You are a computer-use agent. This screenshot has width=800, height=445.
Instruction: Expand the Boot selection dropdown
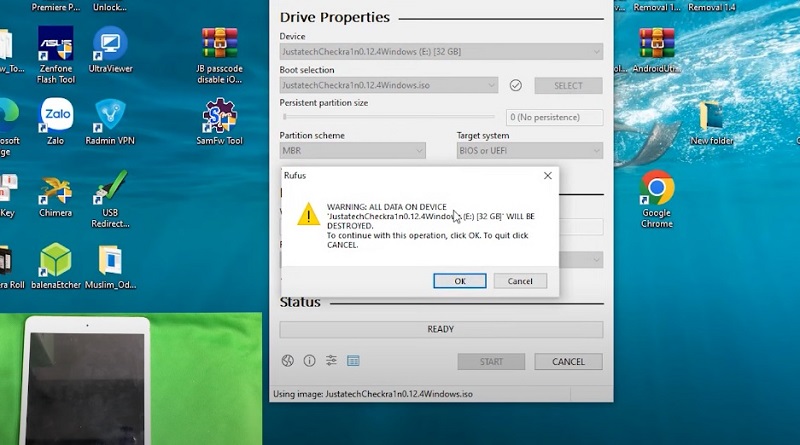pyautogui.click(x=388, y=86)
